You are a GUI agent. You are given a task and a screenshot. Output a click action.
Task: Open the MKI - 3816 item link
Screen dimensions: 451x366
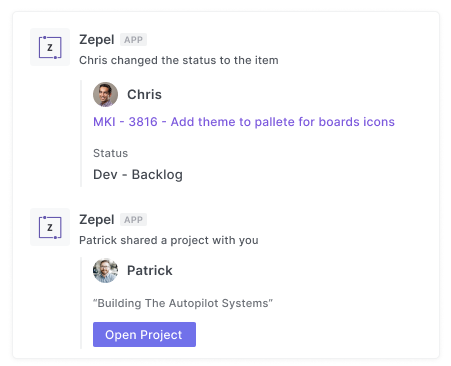(x=244, y=122)
